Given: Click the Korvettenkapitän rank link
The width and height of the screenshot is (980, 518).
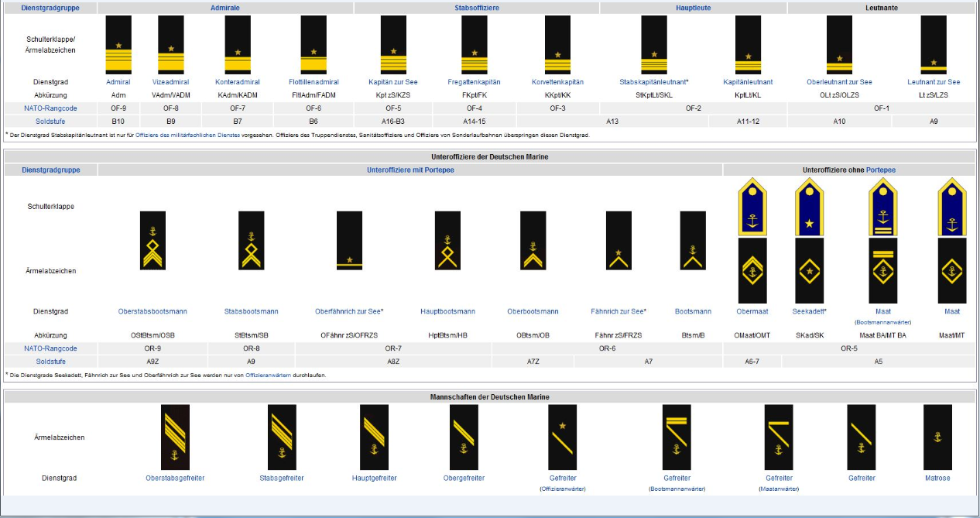Looking at the screenshot, I should click(x=557, y=82).
